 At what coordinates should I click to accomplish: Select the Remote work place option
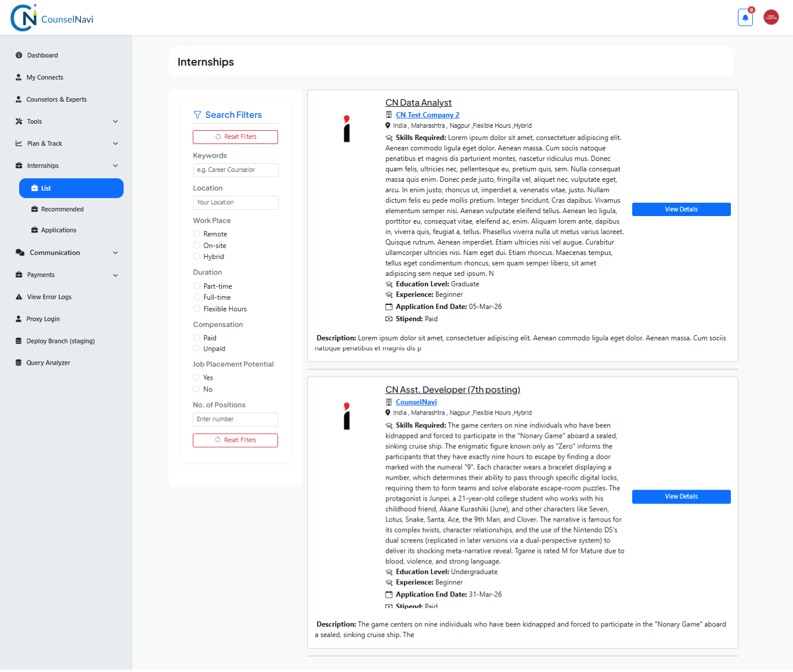point(197,234)
